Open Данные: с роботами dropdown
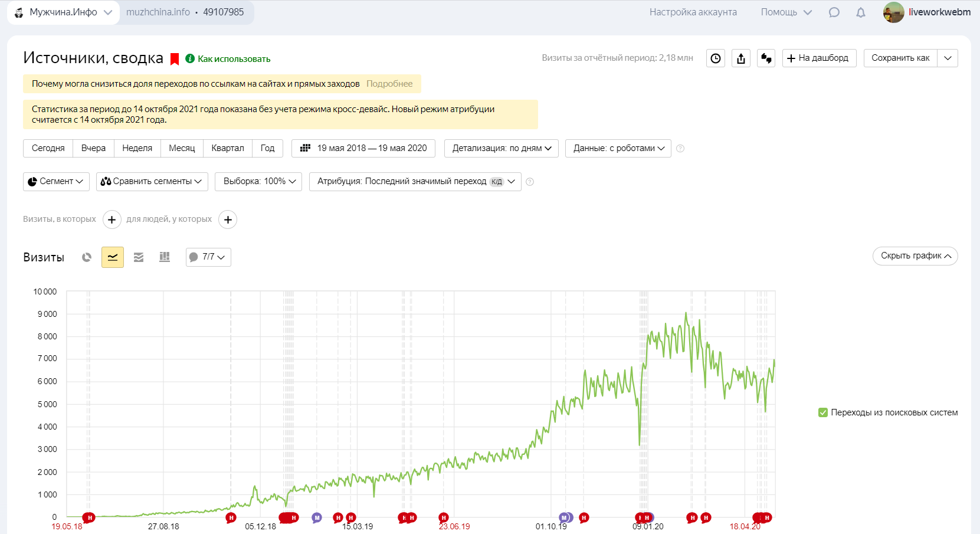This screenshot has width=980, height=534. [x=618, y=148]
